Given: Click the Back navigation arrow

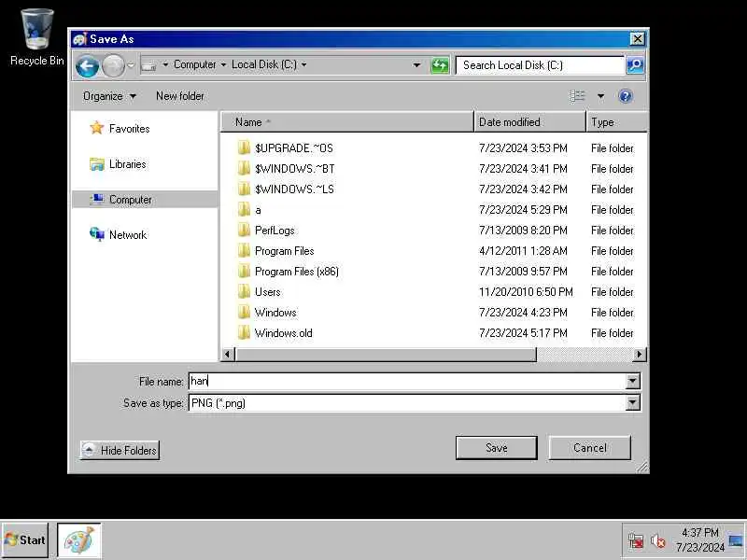Looking at the screenshot, I should 87,65.
